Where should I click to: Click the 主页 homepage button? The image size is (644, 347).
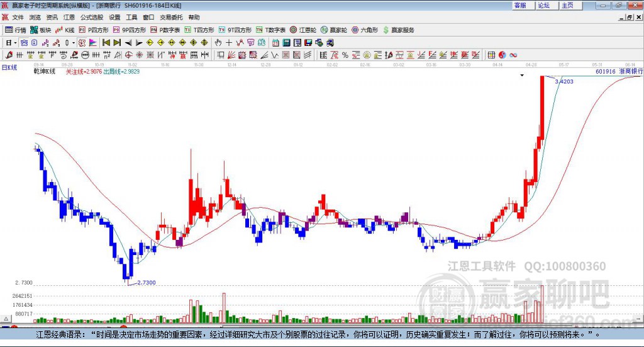[570, 5]
